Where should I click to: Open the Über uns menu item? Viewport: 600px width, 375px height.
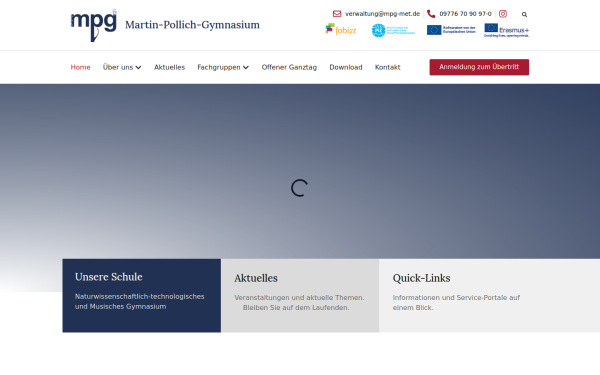pyautogui.click(x=118, y=67)
